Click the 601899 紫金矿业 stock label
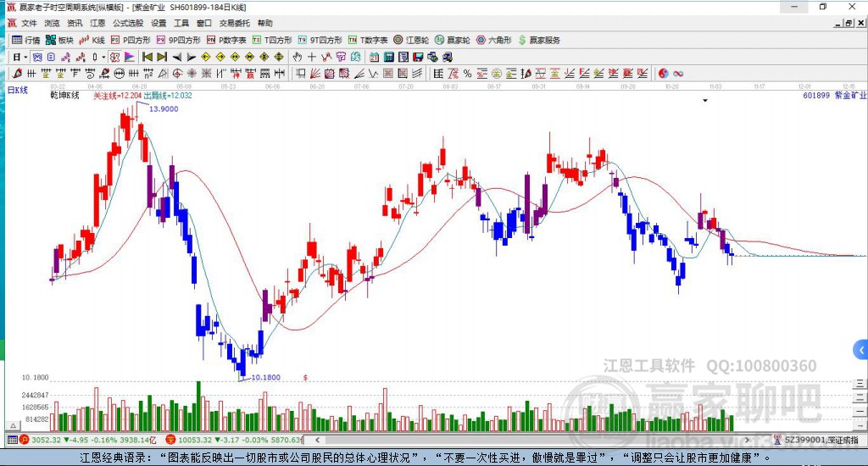Viewport: 868px width, 466px height. click(x=835, y=95)
